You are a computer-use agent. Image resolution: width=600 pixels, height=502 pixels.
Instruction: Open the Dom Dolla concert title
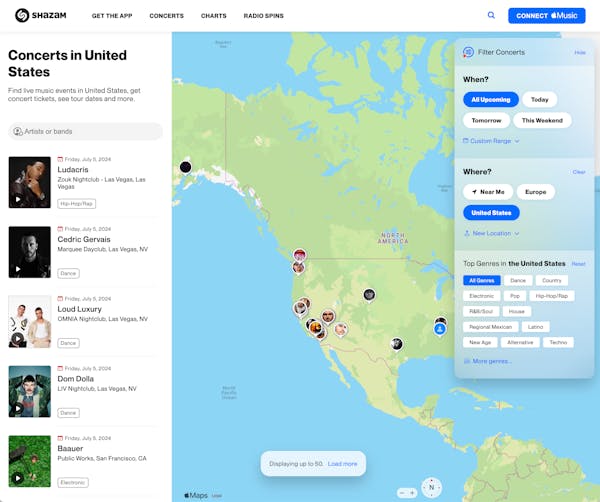(x=75, y=379)
